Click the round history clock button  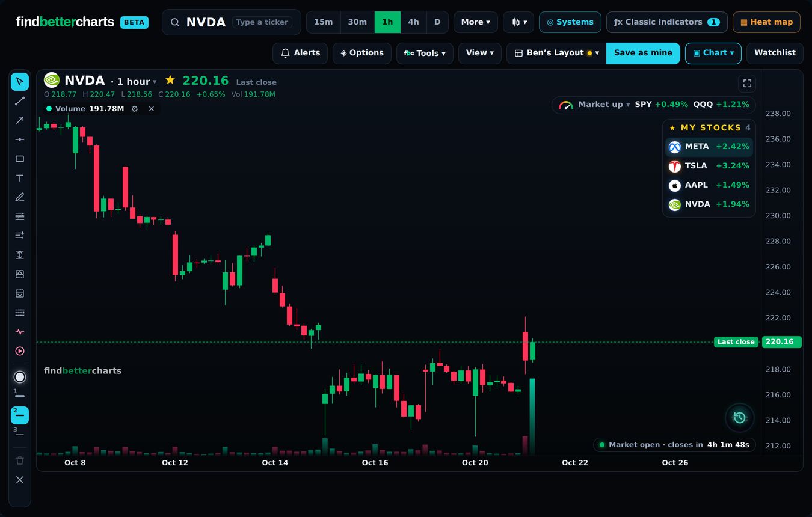[x=740, y=418]
